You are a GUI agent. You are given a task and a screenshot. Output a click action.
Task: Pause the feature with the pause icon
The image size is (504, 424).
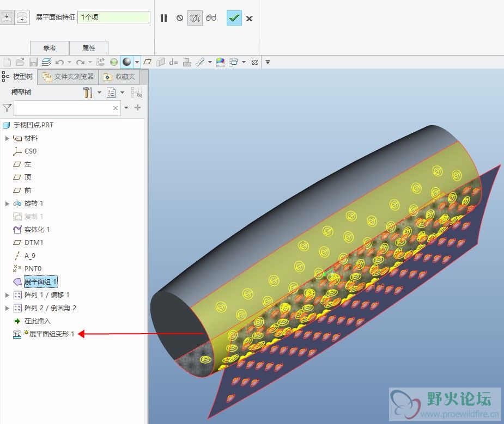(163, 18)
